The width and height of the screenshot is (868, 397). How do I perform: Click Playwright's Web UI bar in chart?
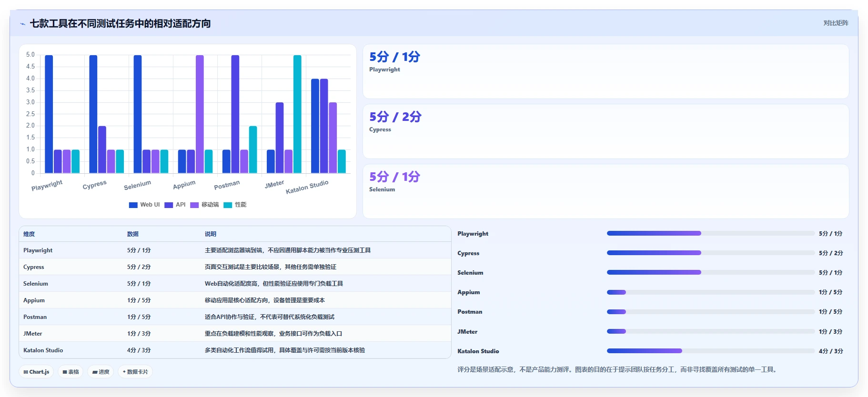(x=49, y=114)
